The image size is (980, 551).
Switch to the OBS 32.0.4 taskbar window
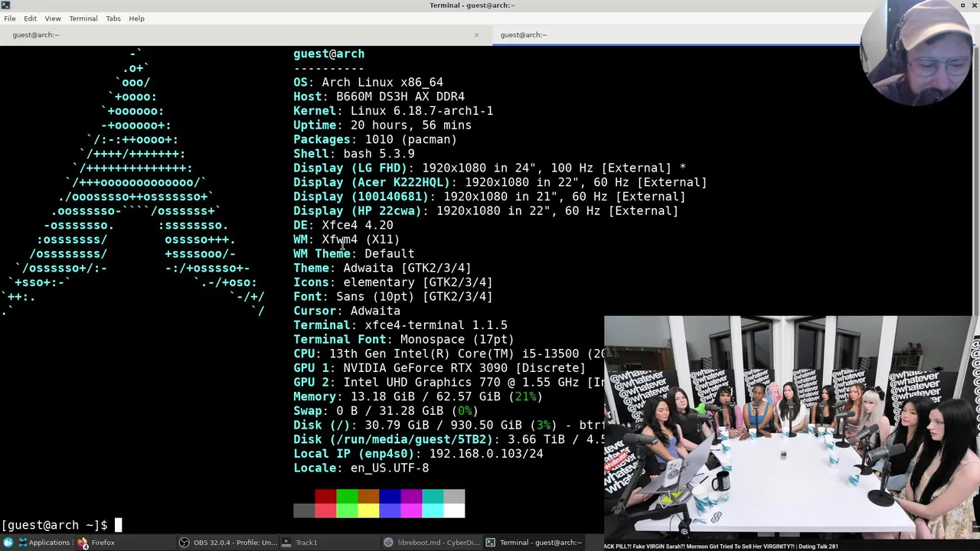228,543
